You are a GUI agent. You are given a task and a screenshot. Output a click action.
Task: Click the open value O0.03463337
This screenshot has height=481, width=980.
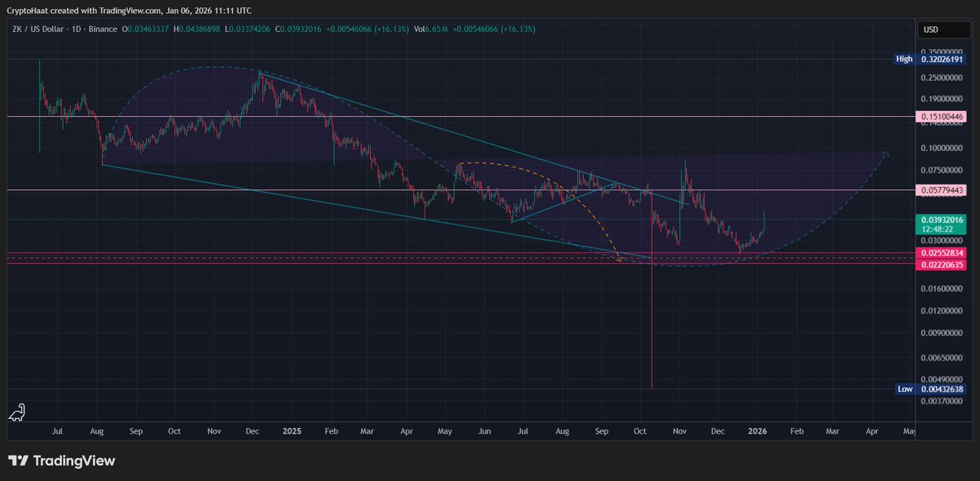tap(147, 29)
